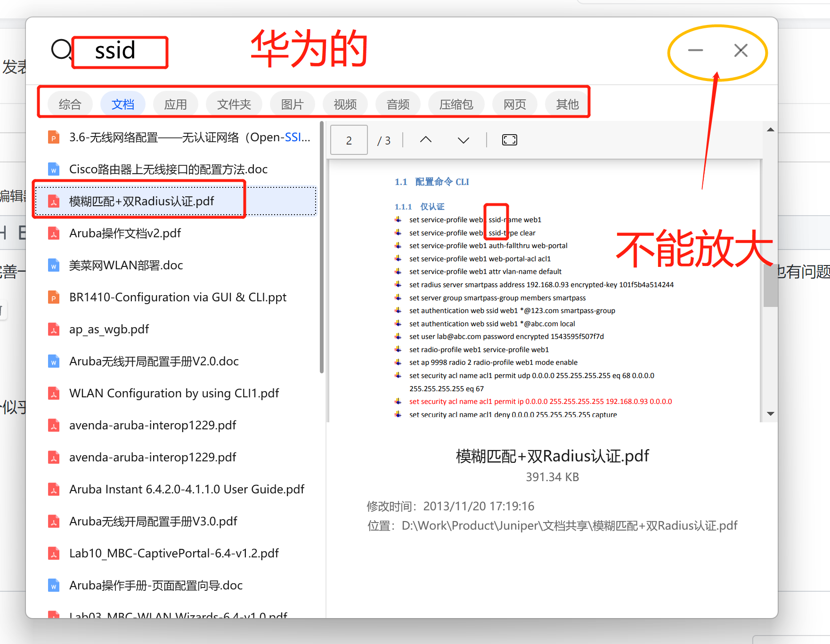Select the 文档 filter tab

tap(123, 104)
